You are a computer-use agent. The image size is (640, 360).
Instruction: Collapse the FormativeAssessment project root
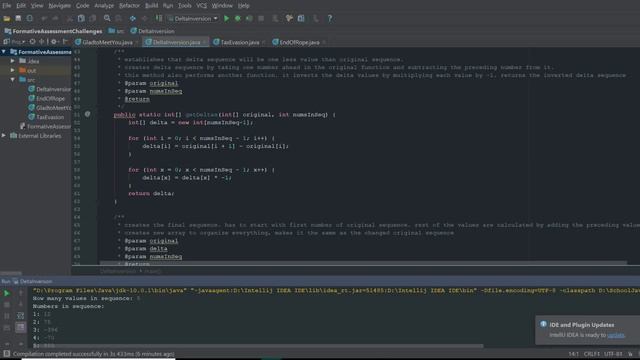[x=4, y=52]
